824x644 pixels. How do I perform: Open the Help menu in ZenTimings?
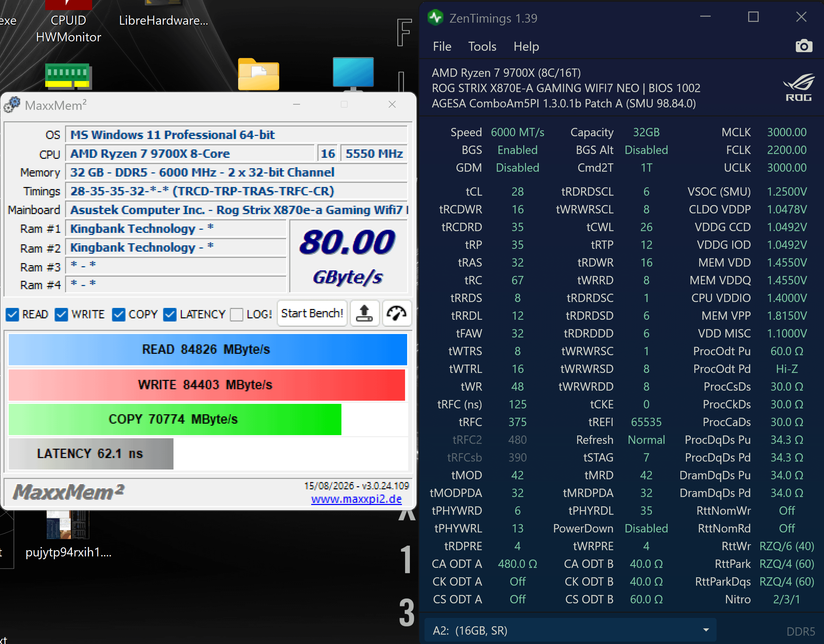coord(526,46)
